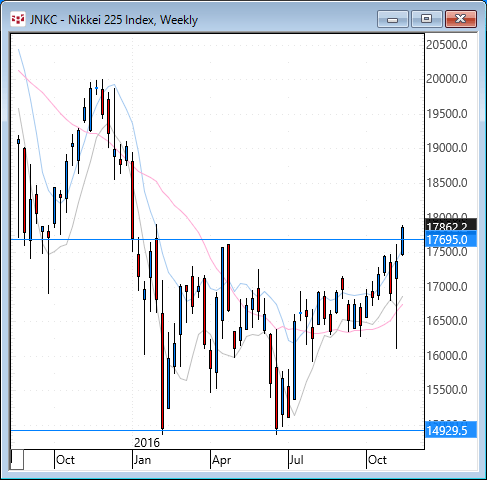Image resolution: width=487 pixels, height=480 pixels.
Task: Click the 16000.0 price axis label
Action: [447, 355]
